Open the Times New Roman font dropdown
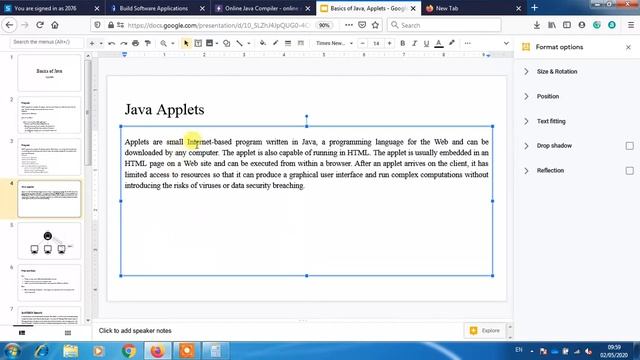Image resolution: width=640 pixels, height=360 pixels. point(334,43)
